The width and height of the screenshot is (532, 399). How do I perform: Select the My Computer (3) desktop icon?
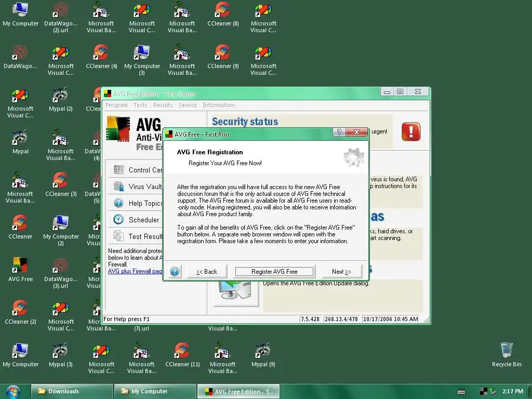click(x=142, y=60)
